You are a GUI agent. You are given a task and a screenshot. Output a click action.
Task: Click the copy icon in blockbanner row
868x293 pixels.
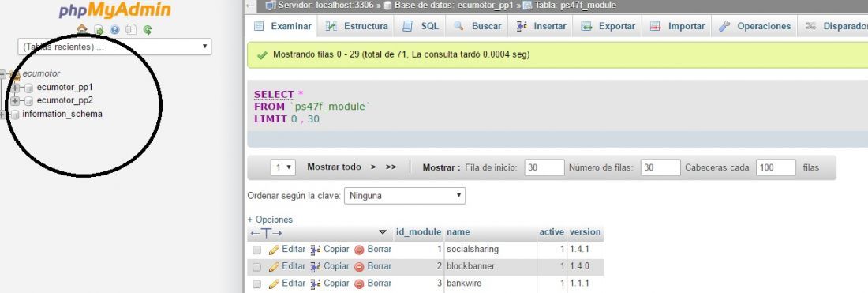[316, 267]
